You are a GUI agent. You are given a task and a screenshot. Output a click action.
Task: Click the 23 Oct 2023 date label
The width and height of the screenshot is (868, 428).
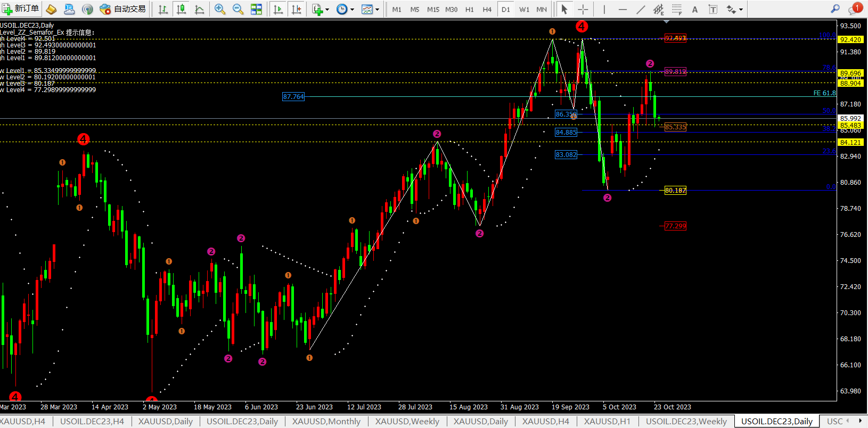(x=673, y=407)
